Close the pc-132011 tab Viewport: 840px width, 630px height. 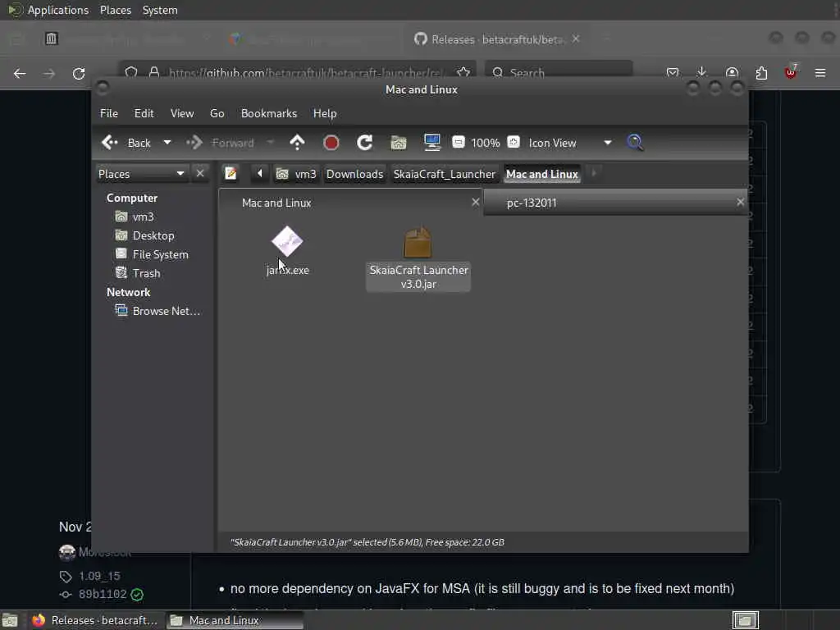pyautogui.click(x=741, y=202)
